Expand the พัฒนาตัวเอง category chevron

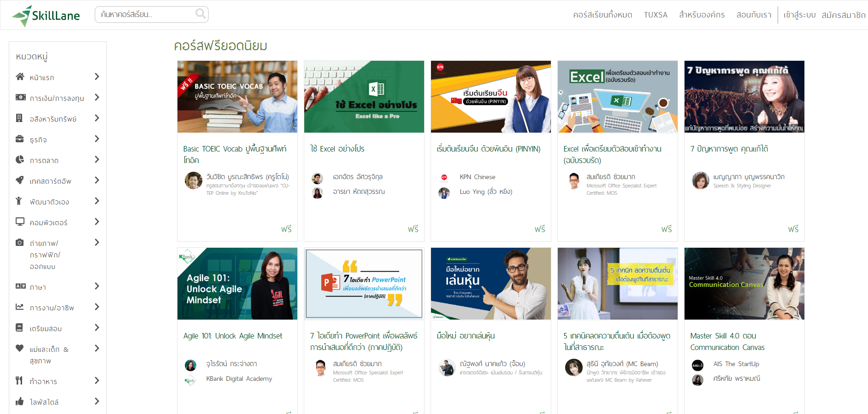click(x=97, y=201)
